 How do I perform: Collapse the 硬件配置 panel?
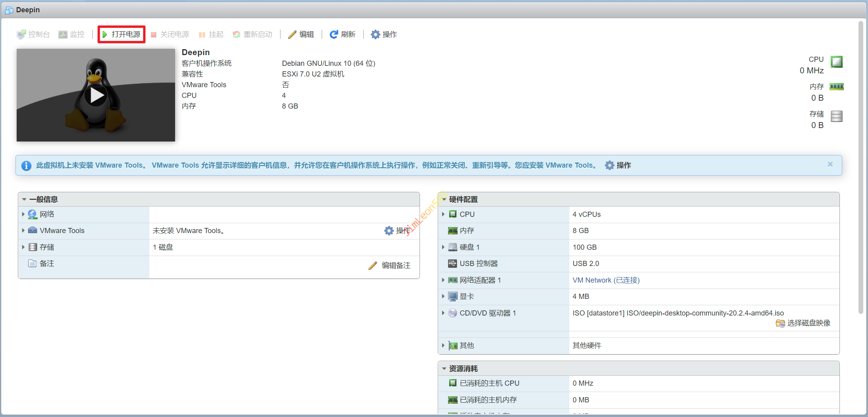point(444,199)
